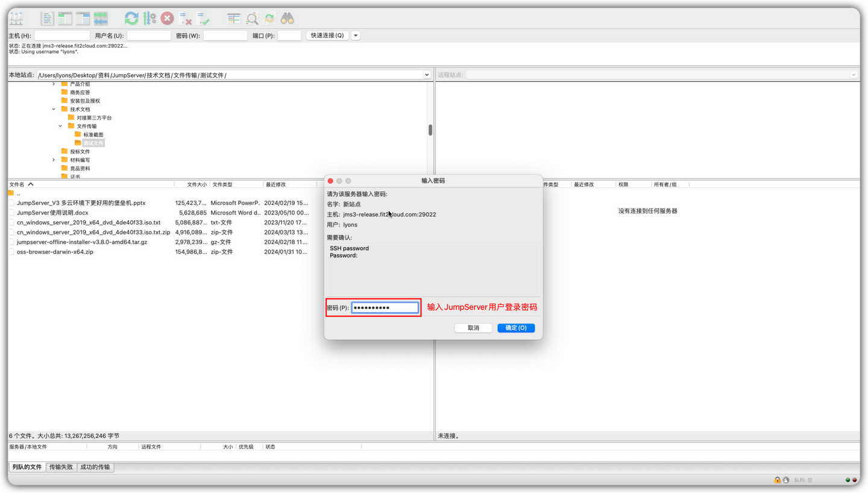Toggle processing of the transfer queue
Image resolution: width=868 pixels, height=493 pixels.
point(149,17)
